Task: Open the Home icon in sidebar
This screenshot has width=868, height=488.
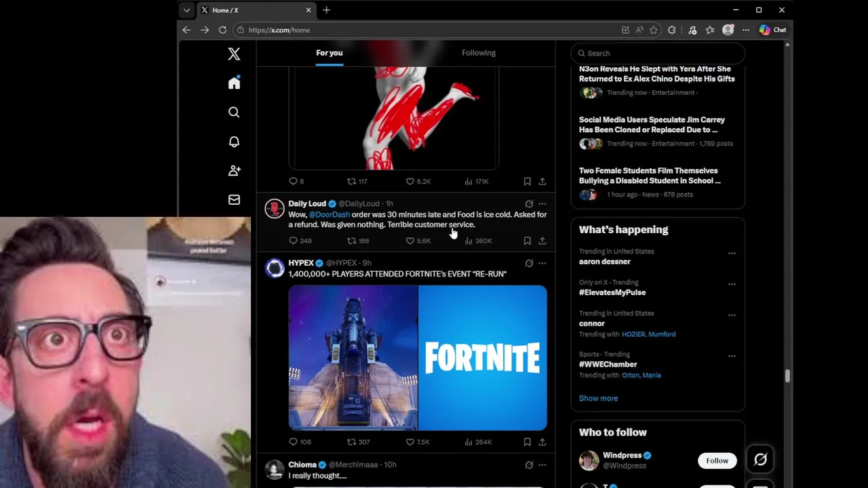Action: point(234,83)
